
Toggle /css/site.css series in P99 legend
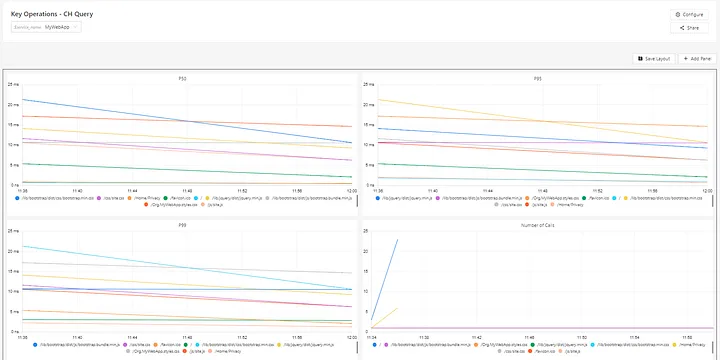click(136, 344)
